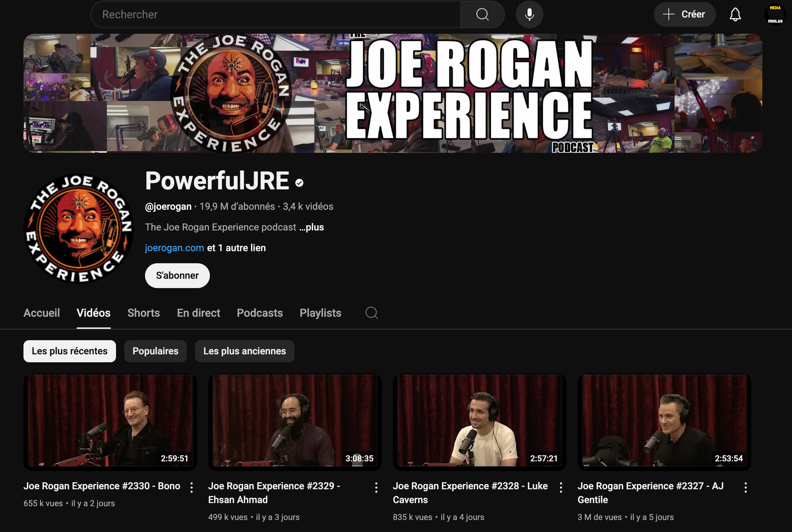Open the Podcasts tab
The width and height of the screenshot is (792, 532).
click(x=260, y=313)
